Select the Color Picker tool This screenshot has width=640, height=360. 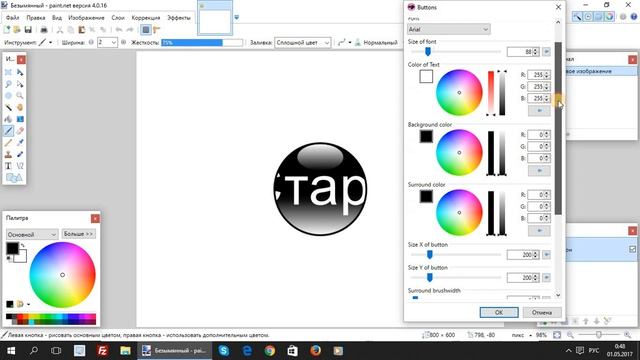[20, 142]
